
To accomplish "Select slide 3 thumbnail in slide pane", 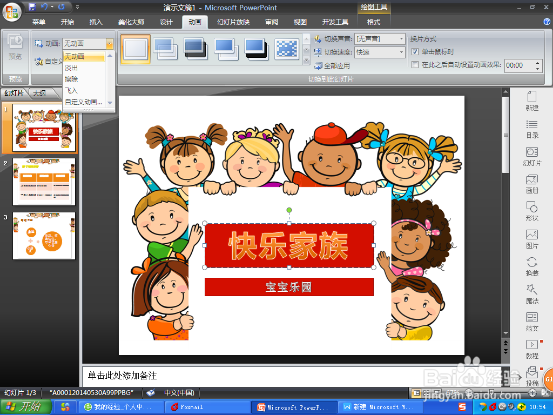I will (x=44, y=236).
